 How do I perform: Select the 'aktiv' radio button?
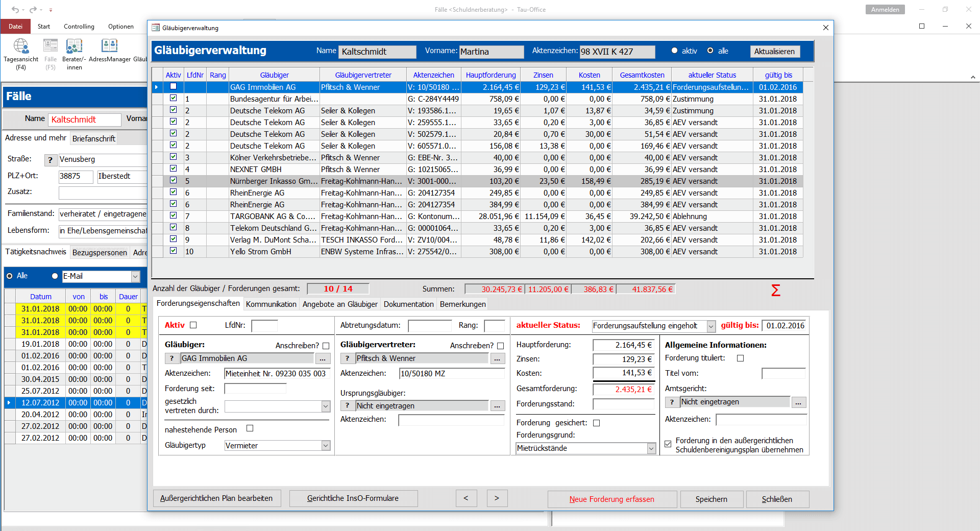pyautogui.click(x=675, y=51)
